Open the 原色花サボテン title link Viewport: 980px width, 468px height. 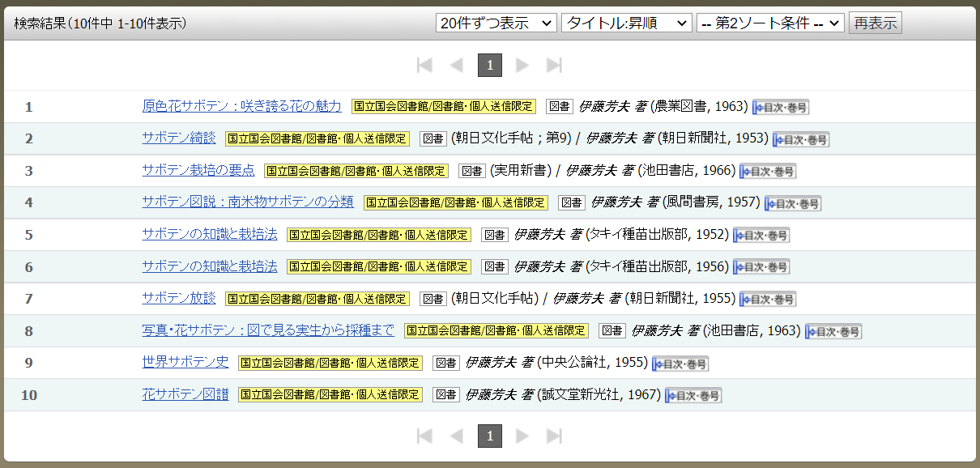pos(241,106)
